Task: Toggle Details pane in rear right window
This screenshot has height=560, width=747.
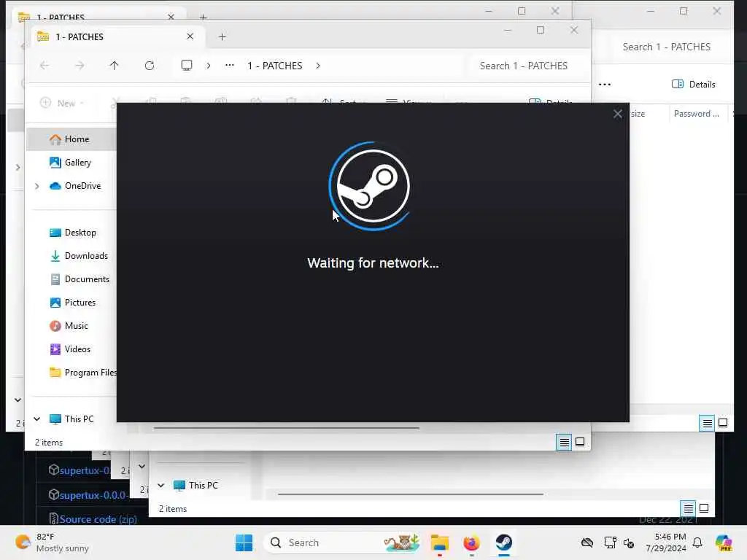Action: pos(693,85)
